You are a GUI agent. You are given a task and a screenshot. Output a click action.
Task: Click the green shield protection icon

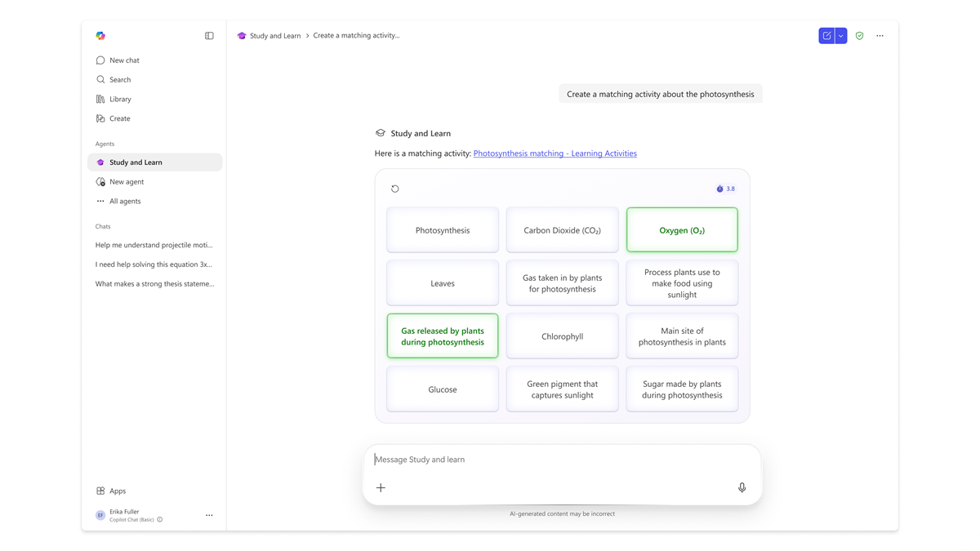point(859,36)
